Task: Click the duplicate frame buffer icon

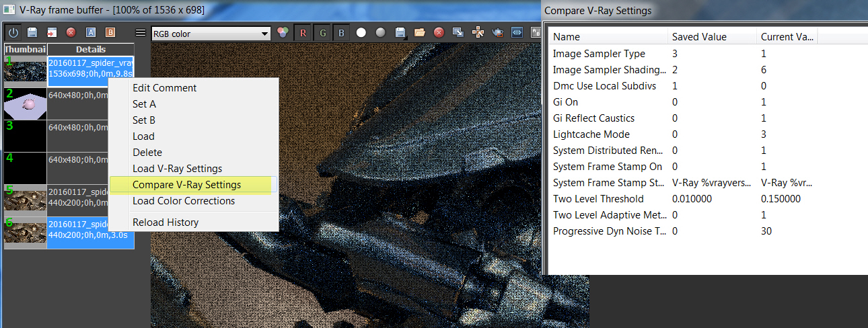Action: pyautogui.click(x=458, y=32)
